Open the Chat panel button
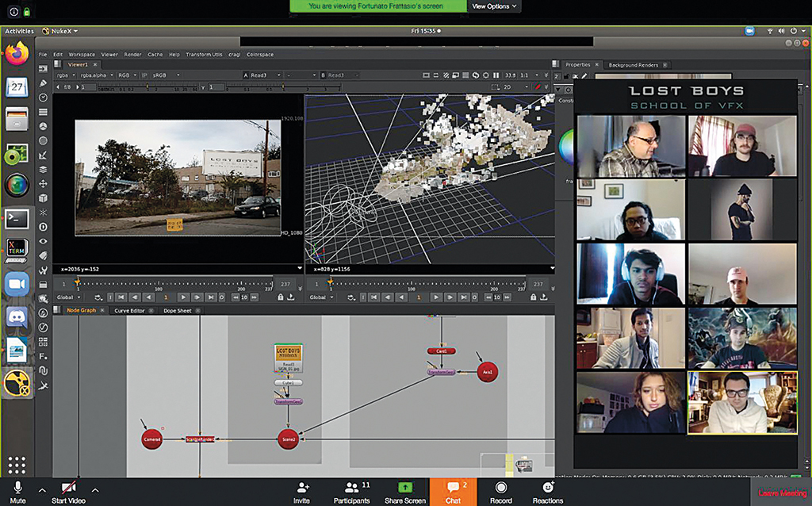This screenshot has height=506, width=812. (x=453, y=492)
